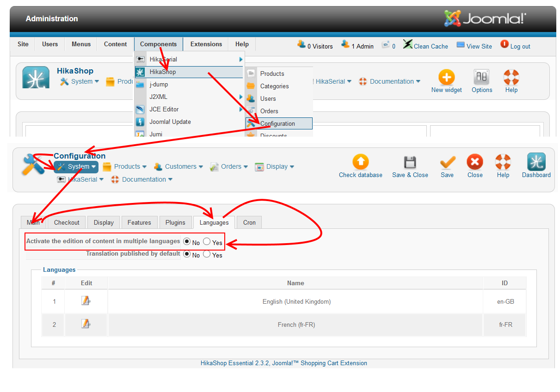Click the Log out power icon
Screen dimensions: 560x392
tap(504, 44)
